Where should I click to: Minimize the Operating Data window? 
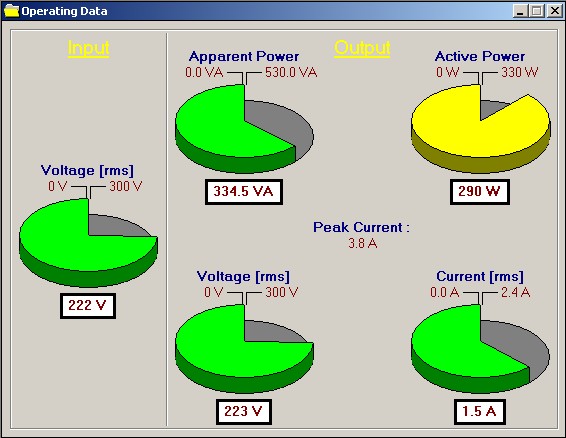click(x=520, y=11)
